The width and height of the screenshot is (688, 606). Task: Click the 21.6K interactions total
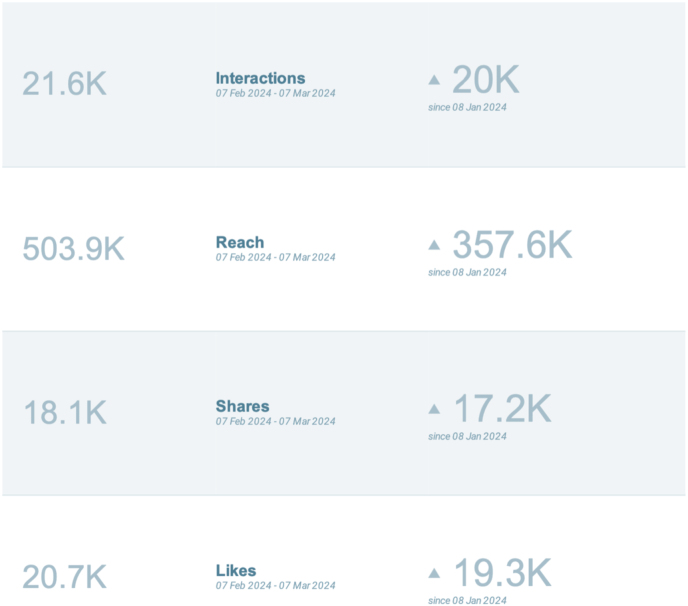(x=64, y=83)
